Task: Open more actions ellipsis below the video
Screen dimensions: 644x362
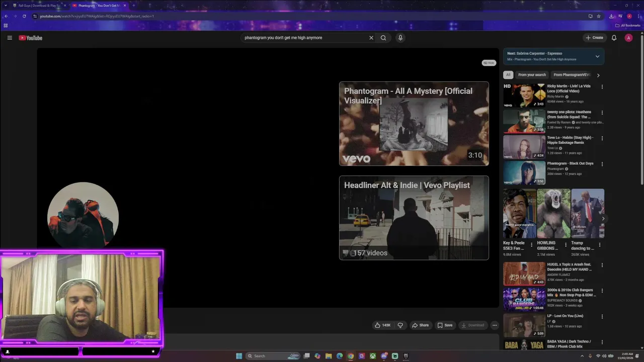Action: click(495, 325)
